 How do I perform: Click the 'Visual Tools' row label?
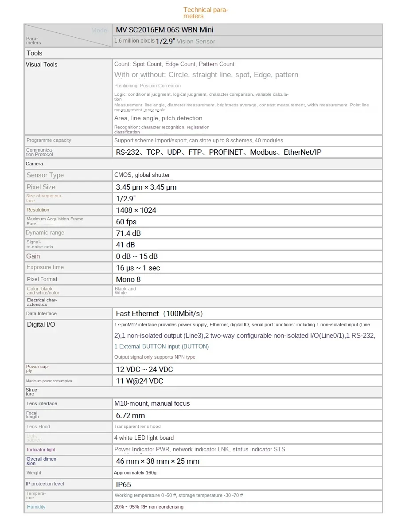click(42, 65)
